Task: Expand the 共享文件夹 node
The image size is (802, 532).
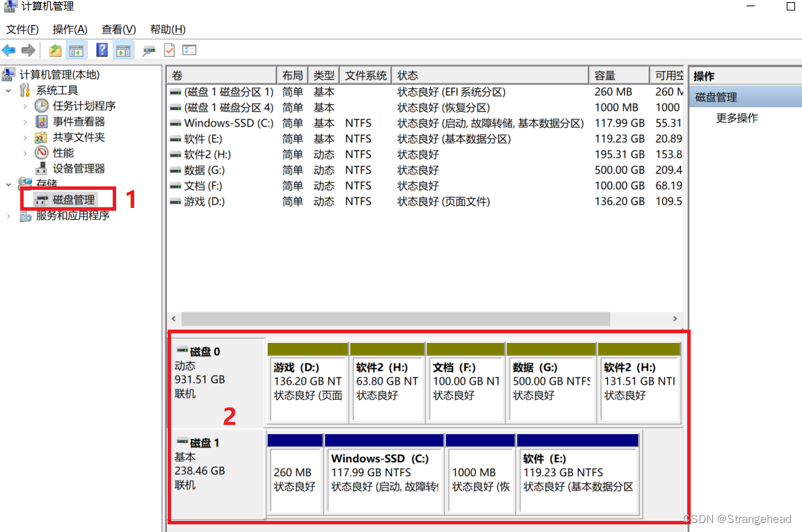Action: click(25, 138)
